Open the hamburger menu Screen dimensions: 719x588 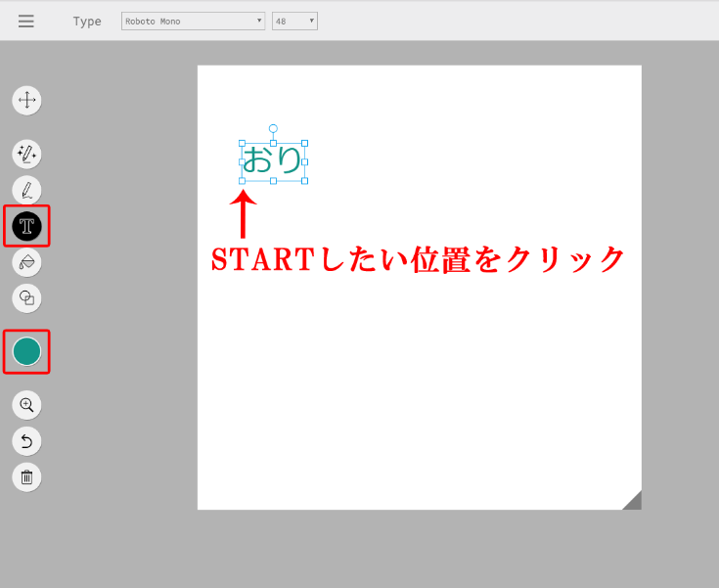26,22
